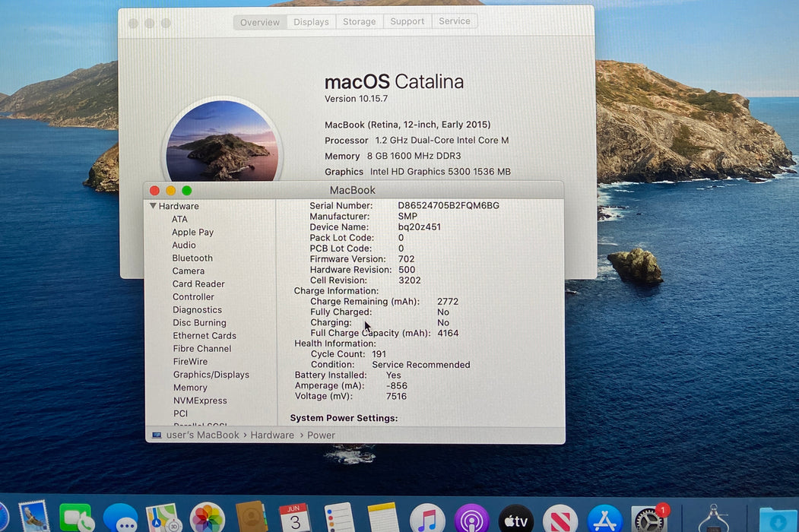
Task: Click manufacturer value SMP
Action: (x=407, y=216)
